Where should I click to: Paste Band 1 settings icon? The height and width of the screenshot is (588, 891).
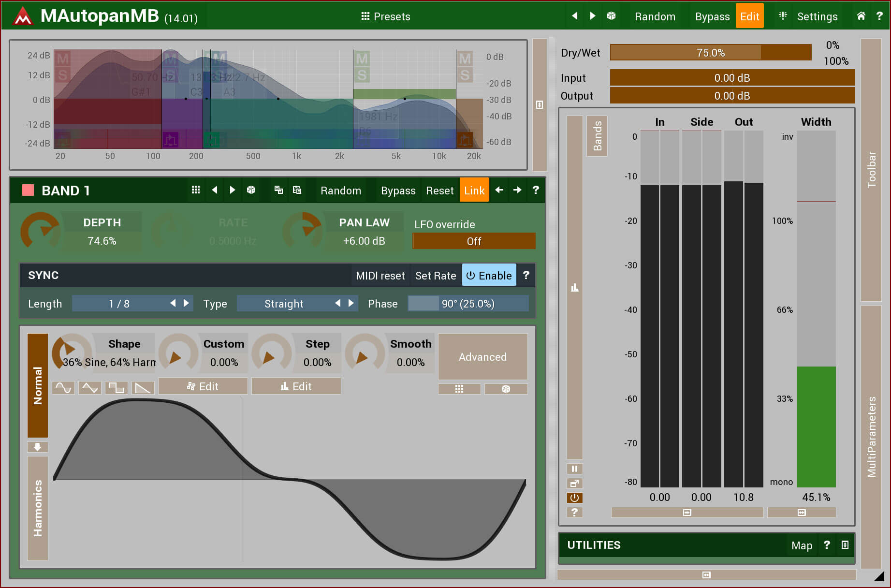(x=297, y=190)
